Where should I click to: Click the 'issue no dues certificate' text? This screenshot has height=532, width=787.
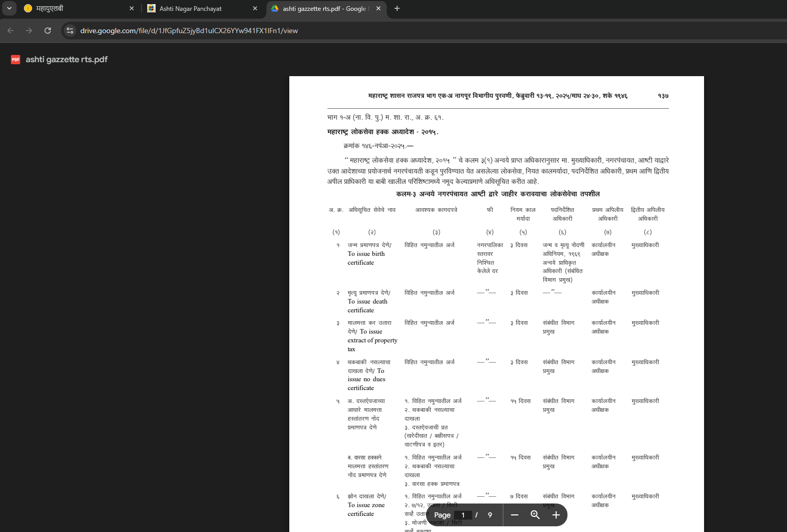pos(367,383)
